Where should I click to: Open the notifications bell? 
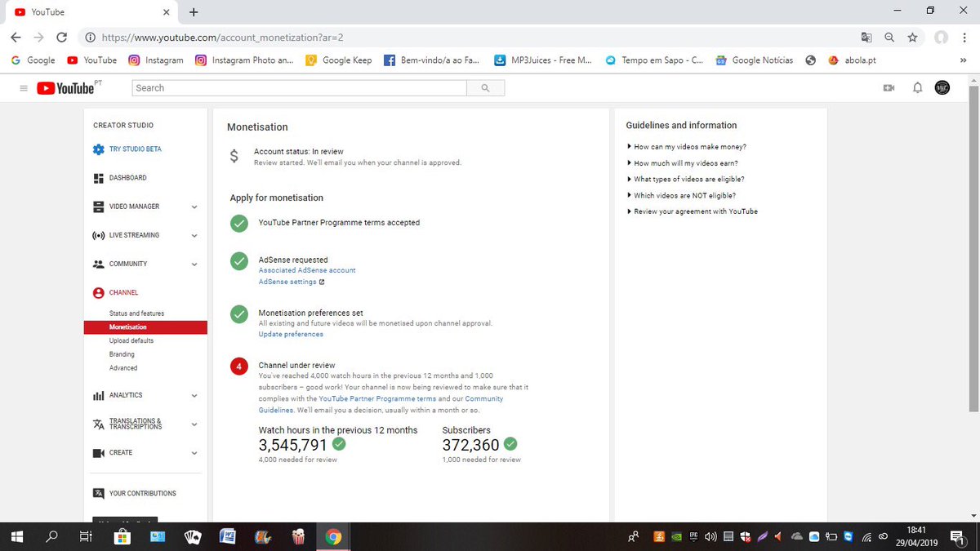(x=917, y=88)
